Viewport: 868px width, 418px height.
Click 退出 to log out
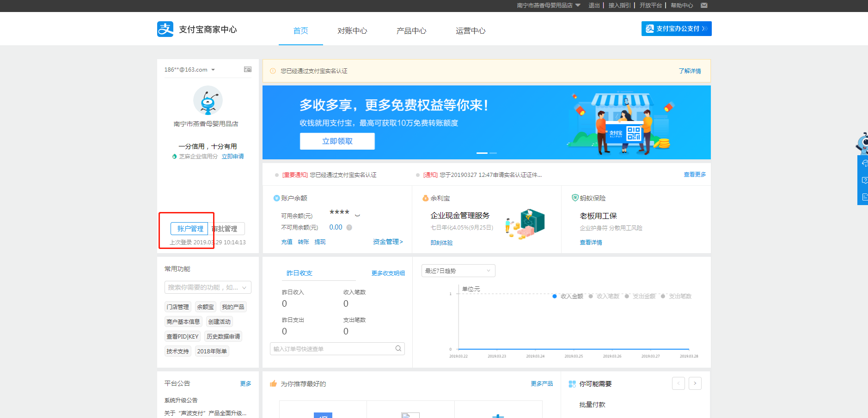pos(594,6)
